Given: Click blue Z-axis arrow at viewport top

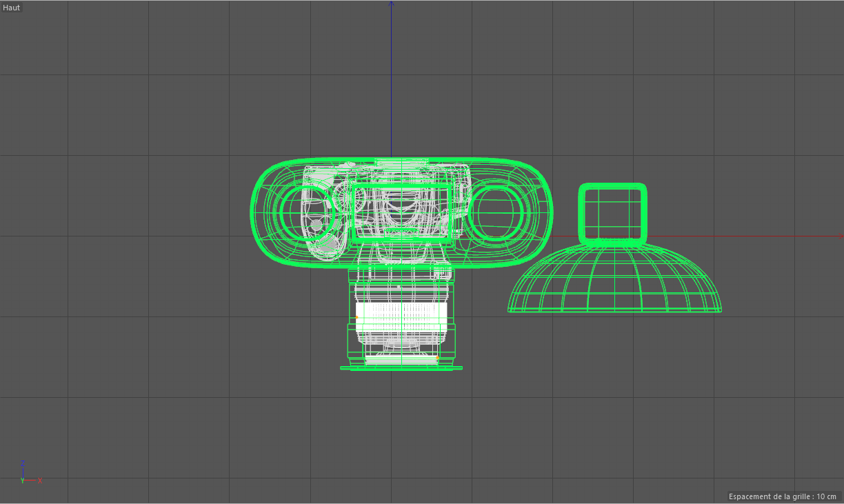Looking at the screenshot, I should 391,3.
